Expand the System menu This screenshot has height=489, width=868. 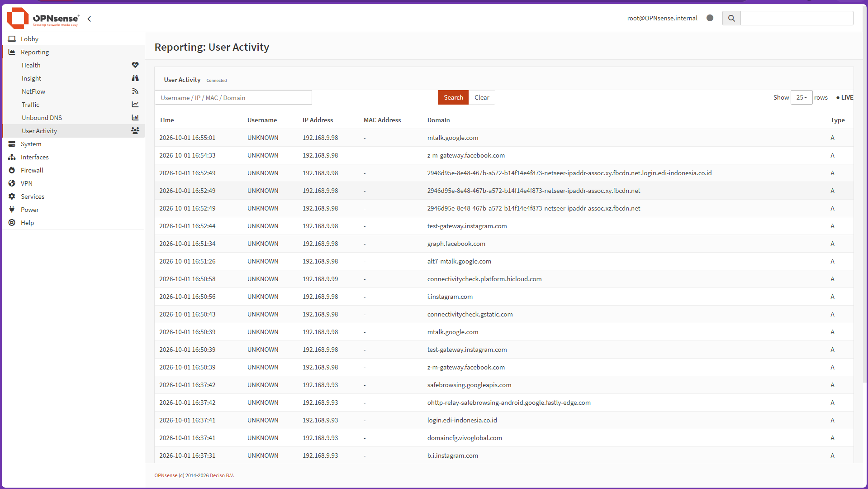tap(73, 144)
